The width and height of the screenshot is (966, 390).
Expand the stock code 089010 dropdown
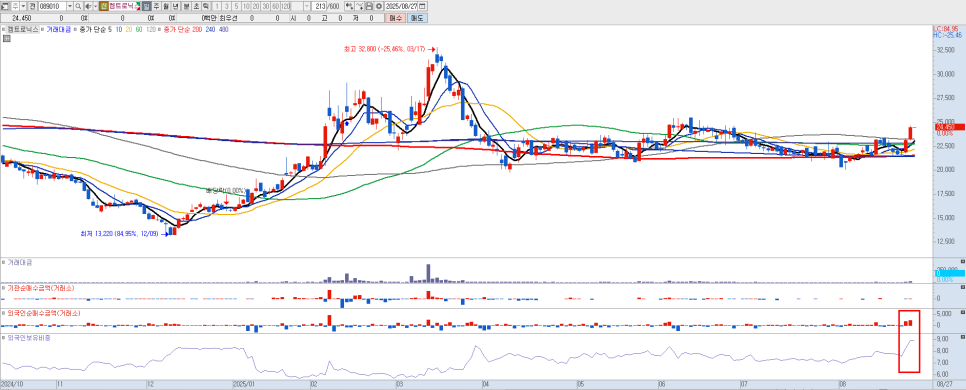click(70, 6)
